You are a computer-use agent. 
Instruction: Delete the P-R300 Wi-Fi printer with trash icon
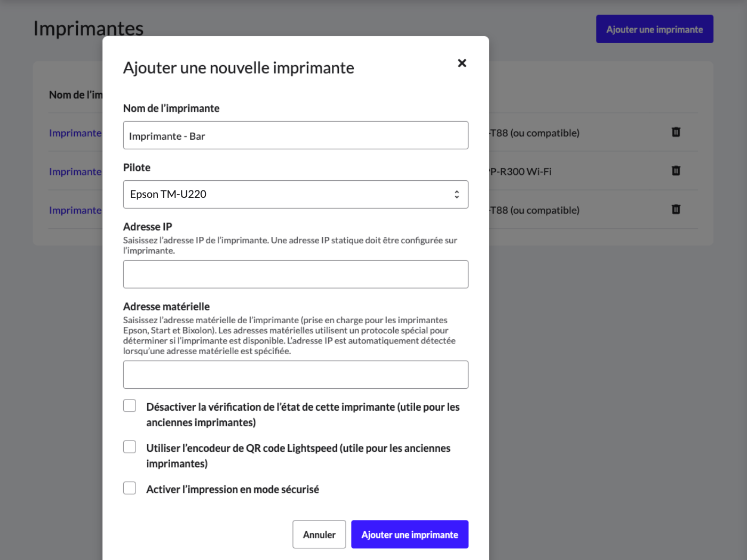676,171
